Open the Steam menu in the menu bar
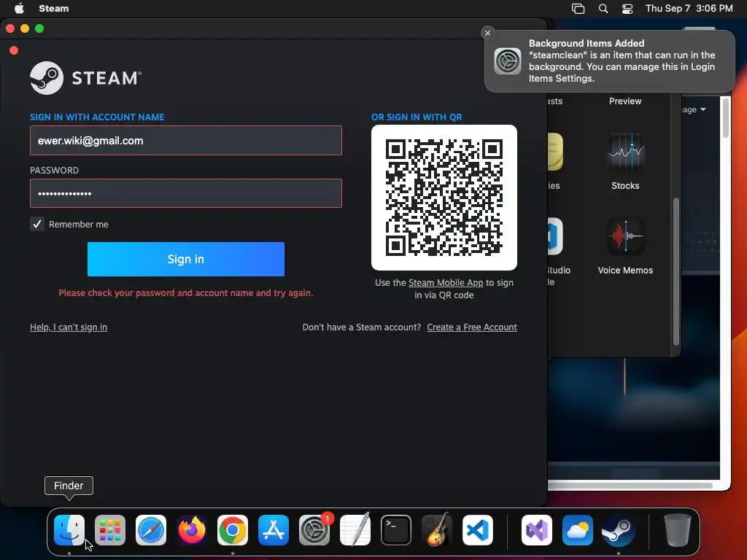The image size is (747, 560). 54,9
